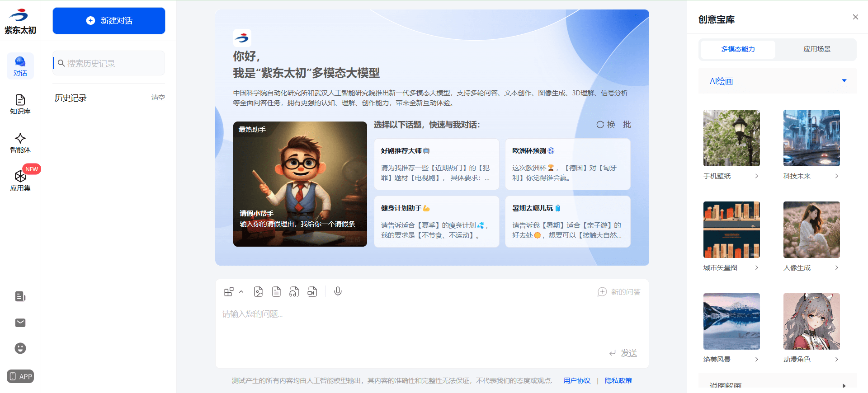Click the video file upload icon
The height and width of the screenshot is (393, 868).
coord(312,292)
